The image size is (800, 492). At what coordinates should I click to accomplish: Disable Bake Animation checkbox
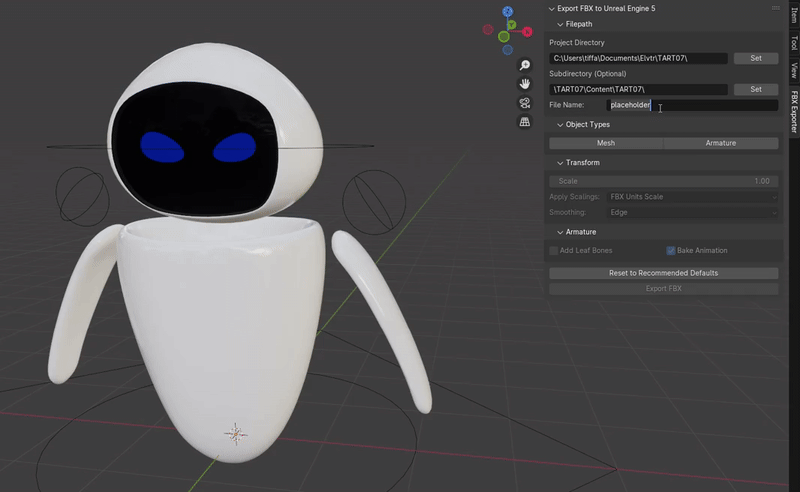[x=670, y=251]
